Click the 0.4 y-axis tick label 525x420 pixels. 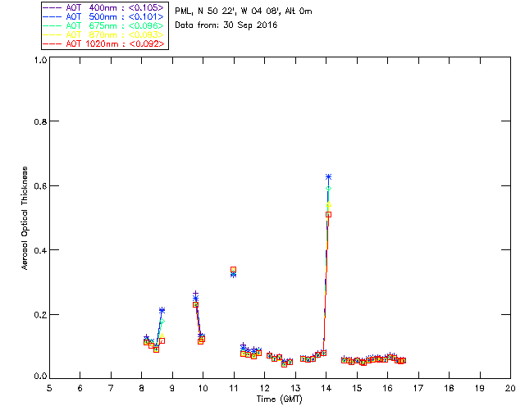click(x=40, y=250)
